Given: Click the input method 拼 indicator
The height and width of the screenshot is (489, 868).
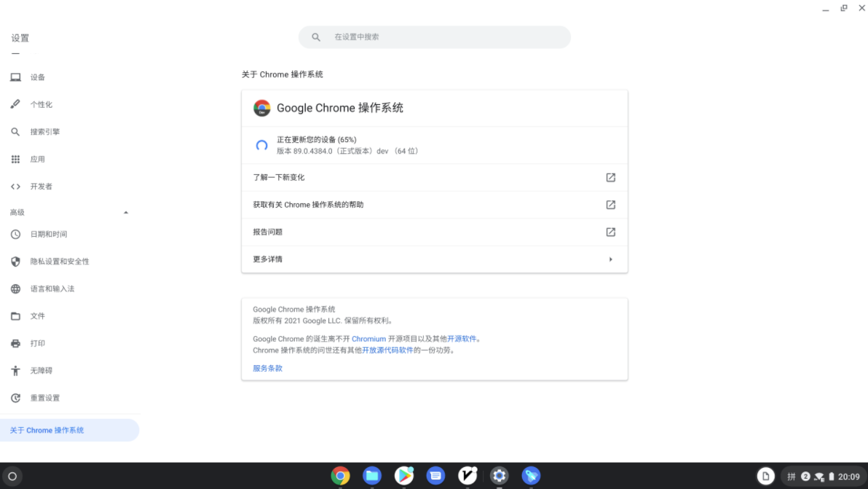Looking at the screenshot, I should click(x=791, y=477).
